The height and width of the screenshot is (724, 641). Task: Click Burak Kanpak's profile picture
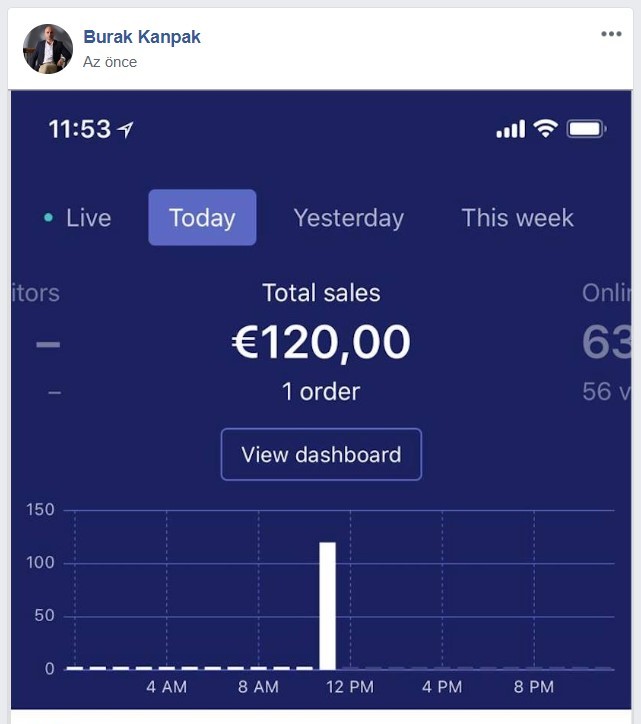(48, 48)
